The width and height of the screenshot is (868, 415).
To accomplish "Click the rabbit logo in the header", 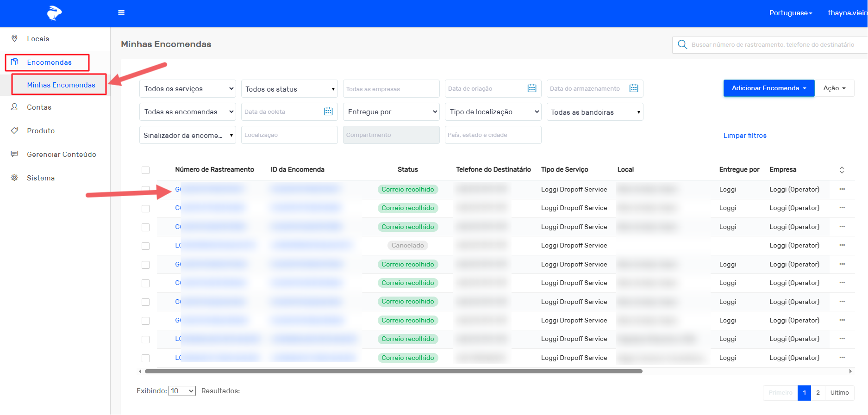I will (x=54, y=13).
